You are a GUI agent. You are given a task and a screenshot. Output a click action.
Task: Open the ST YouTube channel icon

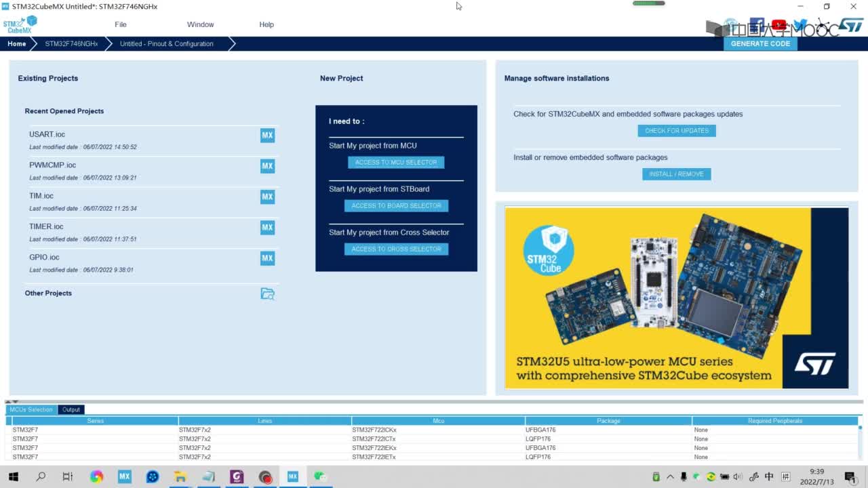[778, 25]
